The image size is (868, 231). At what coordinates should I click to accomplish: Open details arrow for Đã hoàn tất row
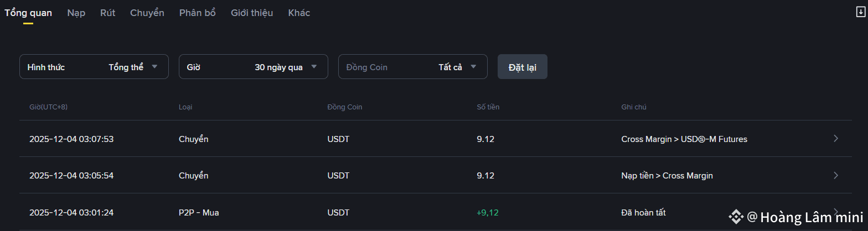click(x=836, y=212)
